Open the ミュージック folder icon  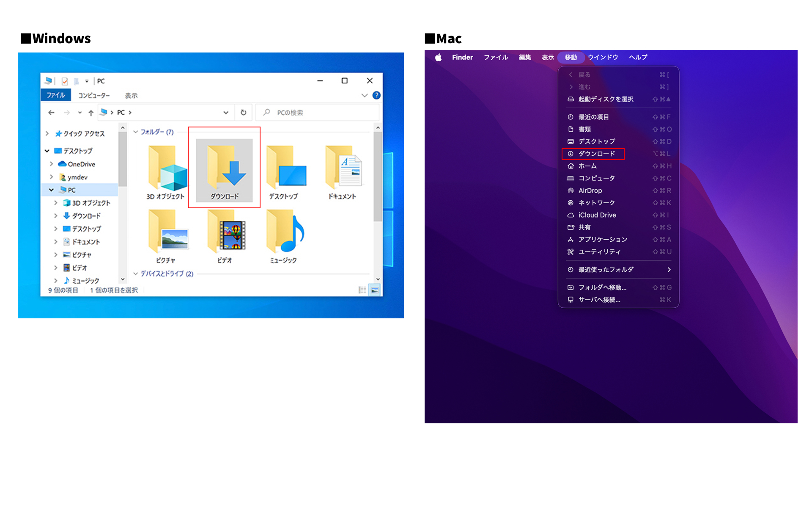click(284, 234)
